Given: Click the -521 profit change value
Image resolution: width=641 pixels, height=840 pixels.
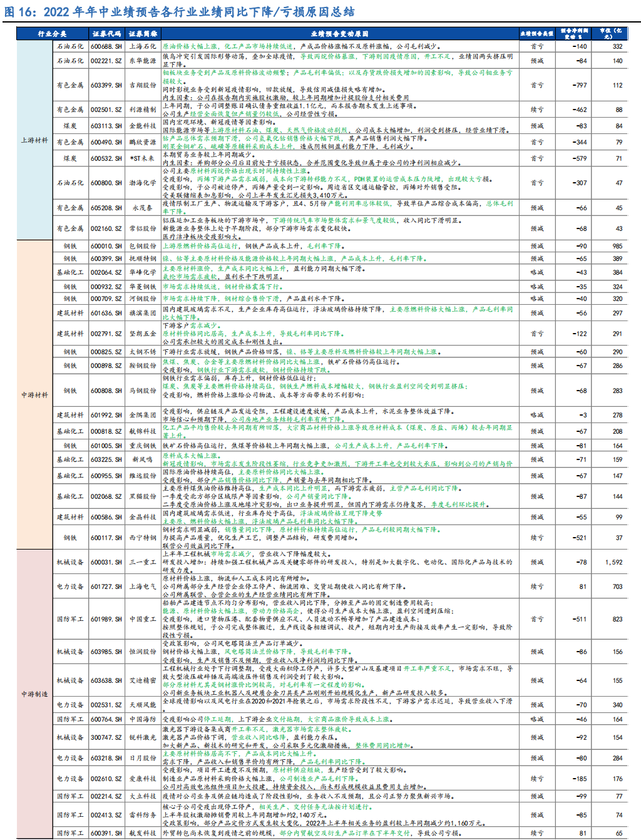Looking at the screenshot, I should tap(579, 538).
